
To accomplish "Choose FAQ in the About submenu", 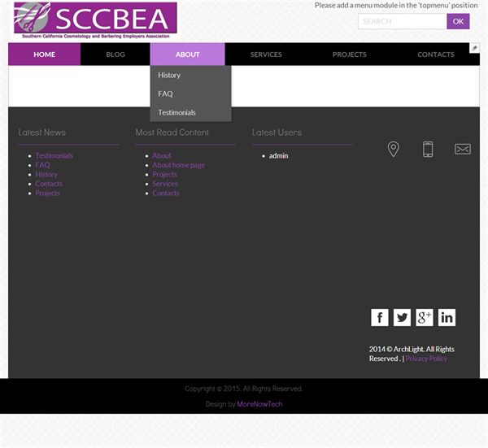I will [x=165, y=94].
